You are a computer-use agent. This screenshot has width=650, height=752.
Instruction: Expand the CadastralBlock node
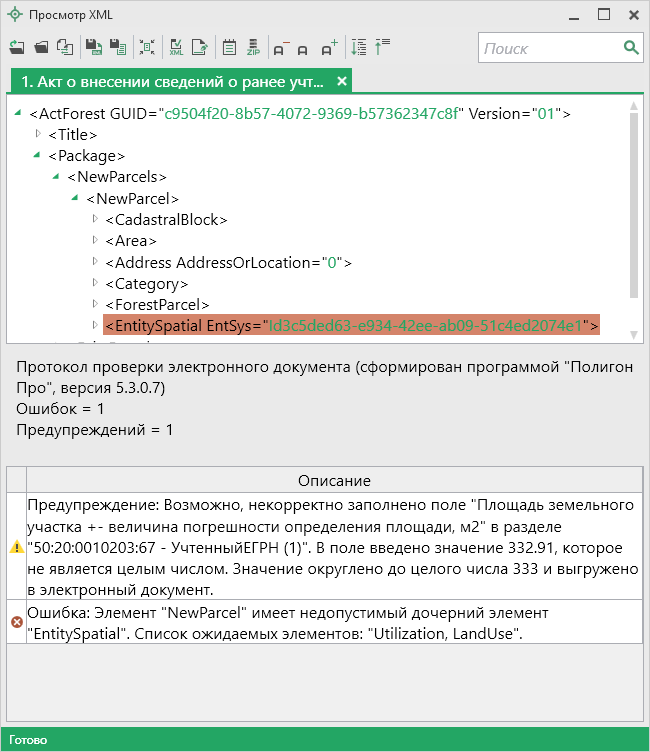click(95, 219)
